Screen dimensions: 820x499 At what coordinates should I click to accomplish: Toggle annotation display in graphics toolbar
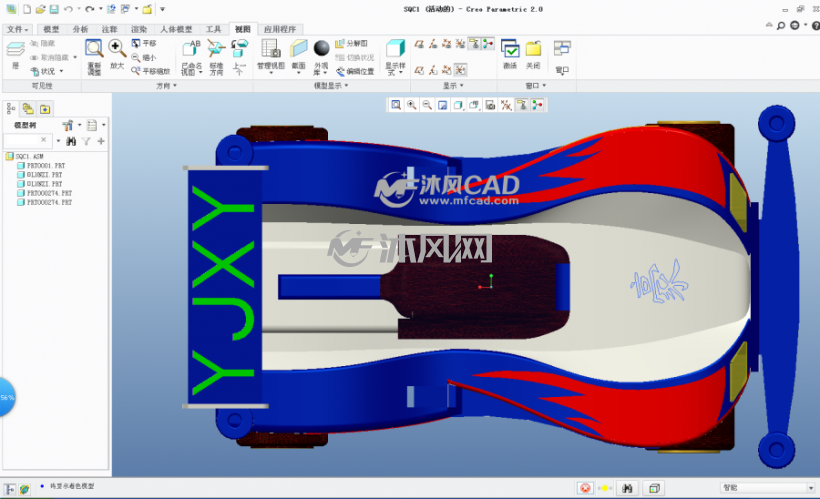click(521, 105)
